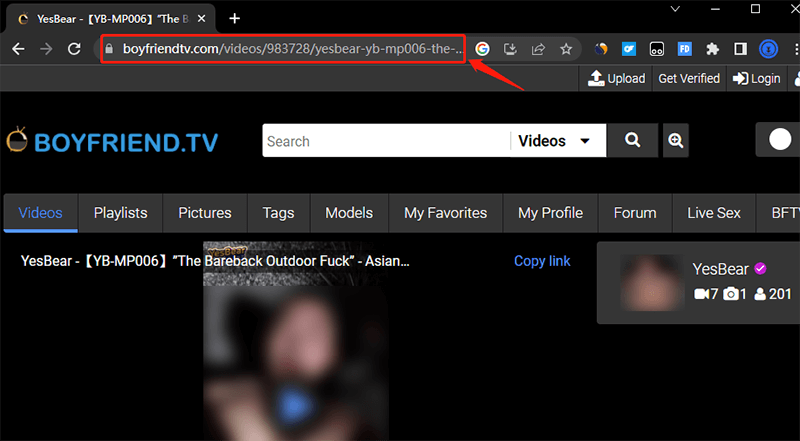Click the person icon showing 201 subscribers

pyautogui.click(x=760, y=294)
